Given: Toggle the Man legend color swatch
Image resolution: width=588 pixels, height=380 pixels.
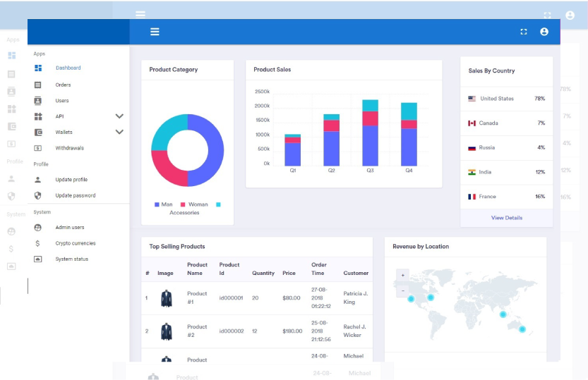Looking at the screenshot, I should coord(157,204).
